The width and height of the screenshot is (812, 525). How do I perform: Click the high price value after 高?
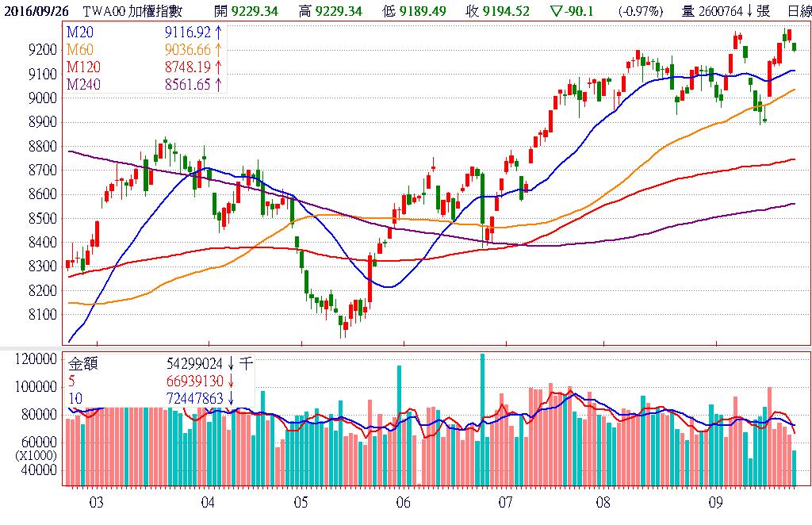[338, 11]
